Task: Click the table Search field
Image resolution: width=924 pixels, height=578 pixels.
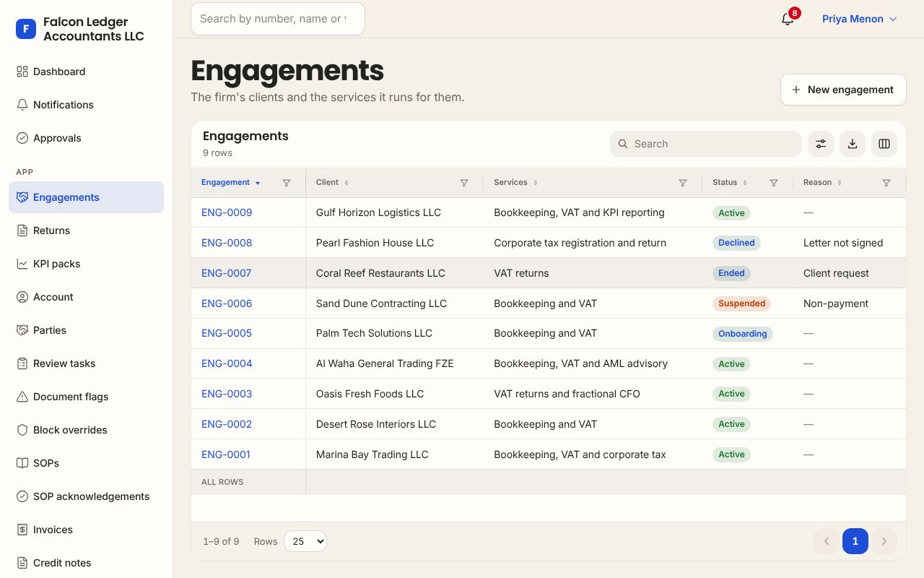Action: coord(706,144)
